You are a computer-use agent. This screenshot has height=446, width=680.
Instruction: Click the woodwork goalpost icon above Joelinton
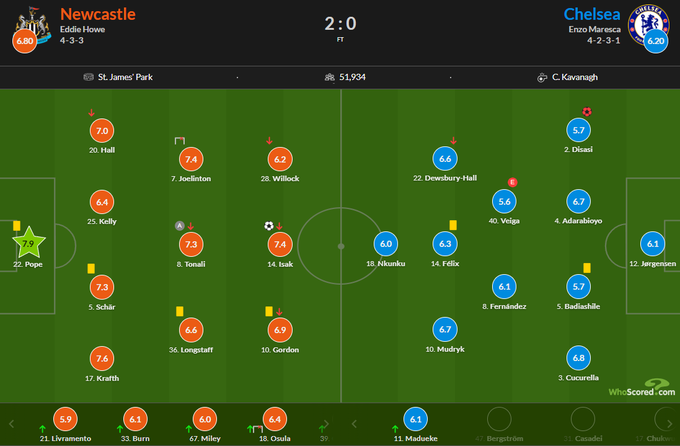(179, 141)
